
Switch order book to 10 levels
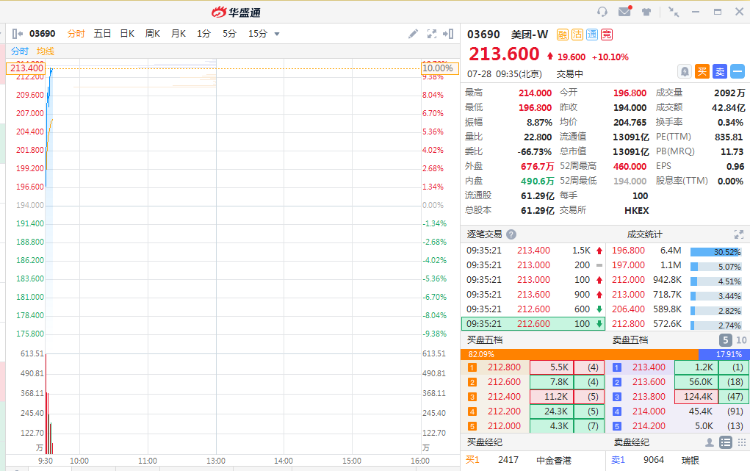point(740,340)
